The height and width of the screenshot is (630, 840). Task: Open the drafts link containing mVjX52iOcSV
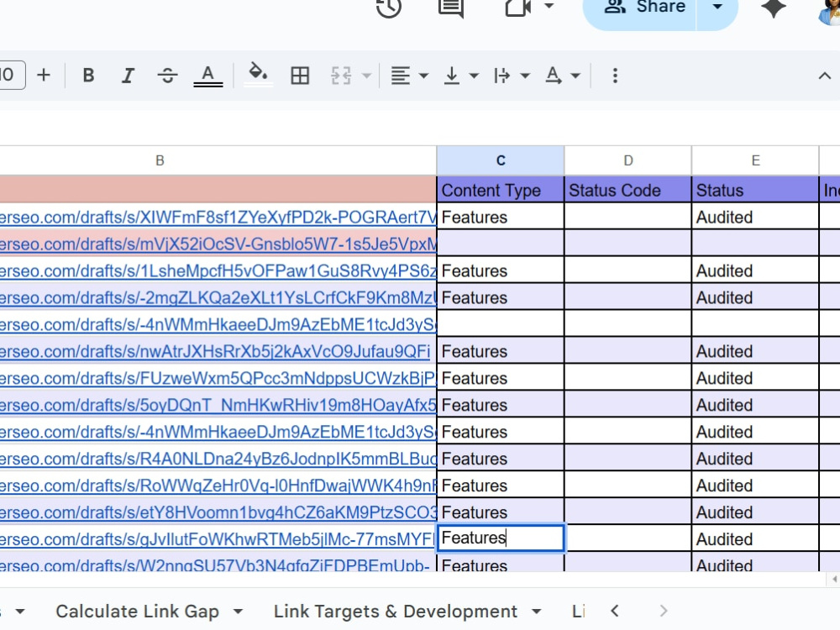point(218,244)
